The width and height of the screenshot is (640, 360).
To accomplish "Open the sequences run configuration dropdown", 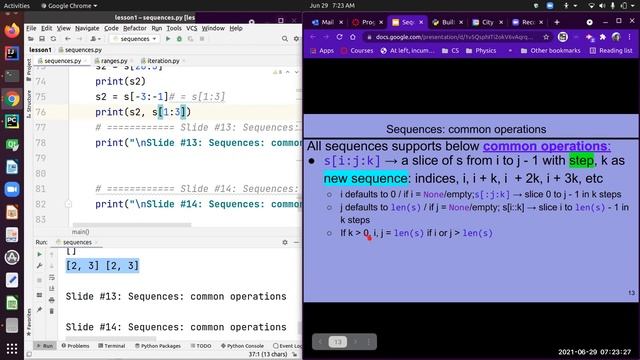I will 135,39.
